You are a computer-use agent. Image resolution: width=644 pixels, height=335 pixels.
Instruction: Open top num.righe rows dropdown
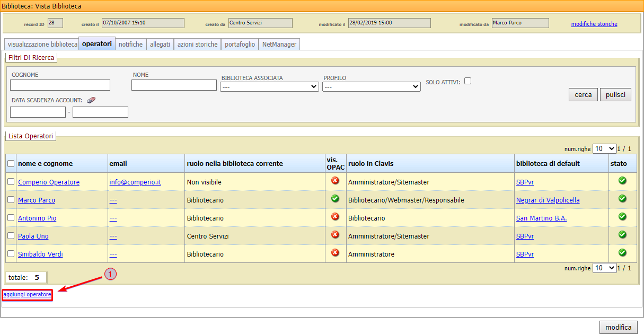click(x=604, y=149)
